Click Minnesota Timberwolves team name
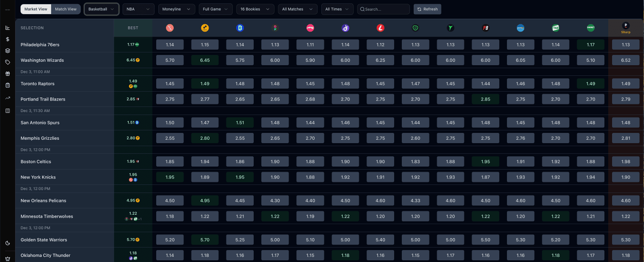The image size is (644, 262). pyautogui.click(x=47, y=216)
